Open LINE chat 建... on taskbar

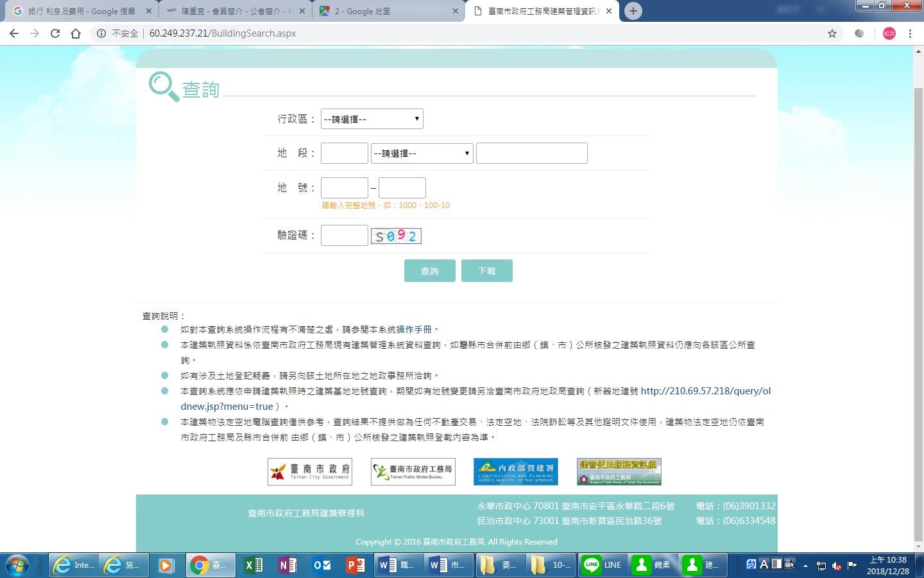tap(703, 565)
